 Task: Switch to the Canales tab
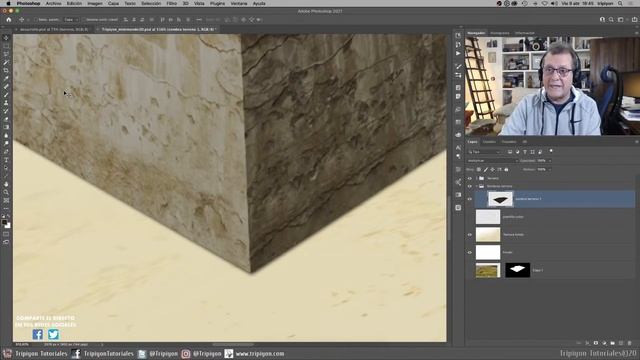(x=489, y=142)
